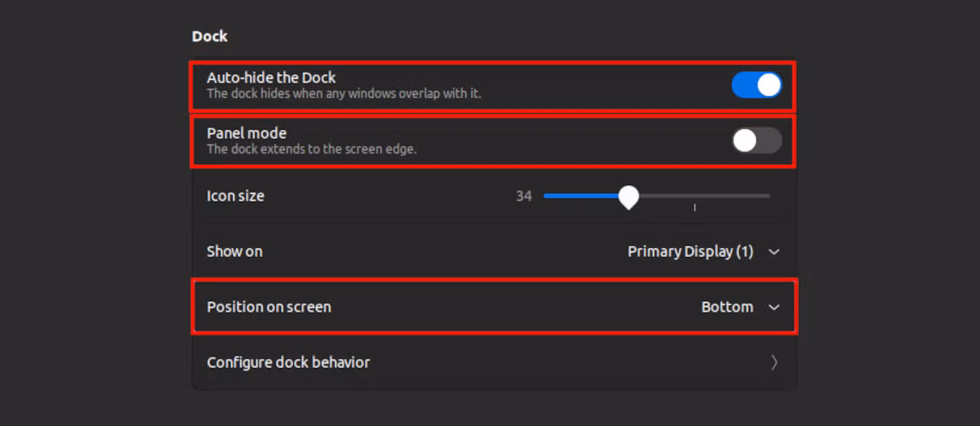Click the Position on screen label
Image resolution: width=980 pixels, height=426 pixels.
pyautogui.click(x=269, y=307)
